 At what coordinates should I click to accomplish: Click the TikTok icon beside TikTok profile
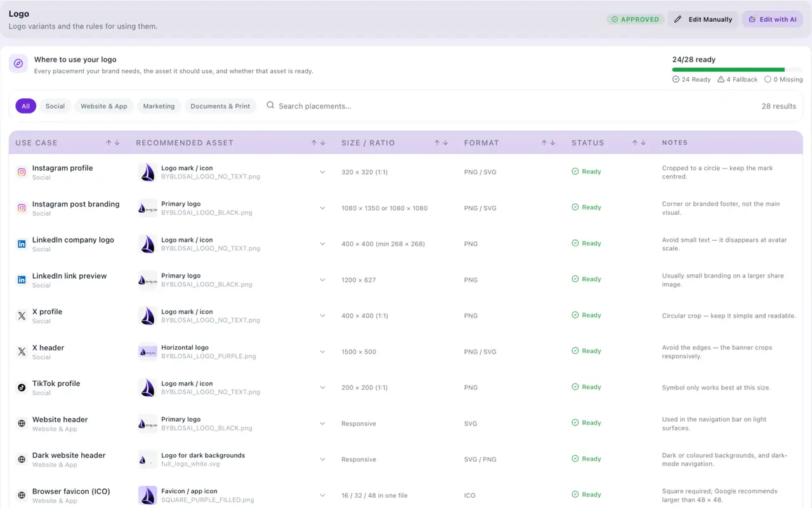[x=22, y=387]
